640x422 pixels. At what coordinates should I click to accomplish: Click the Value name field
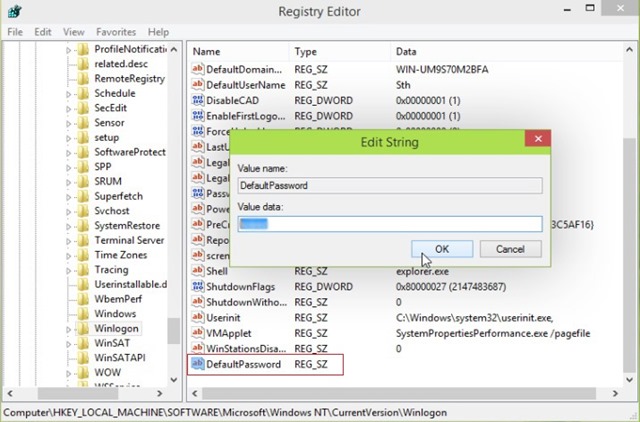(390, 186)
